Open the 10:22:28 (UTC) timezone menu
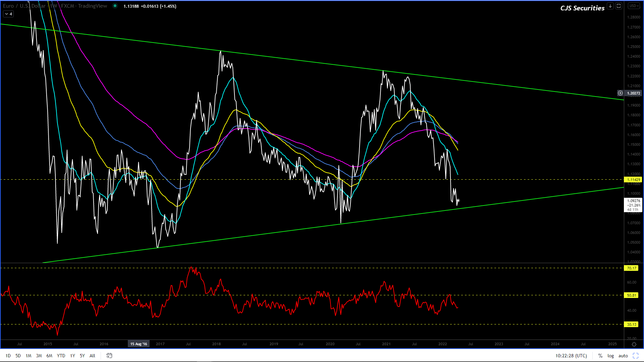Image resolution: width=644 pixels, height=362 pixels. pos(571,356)
